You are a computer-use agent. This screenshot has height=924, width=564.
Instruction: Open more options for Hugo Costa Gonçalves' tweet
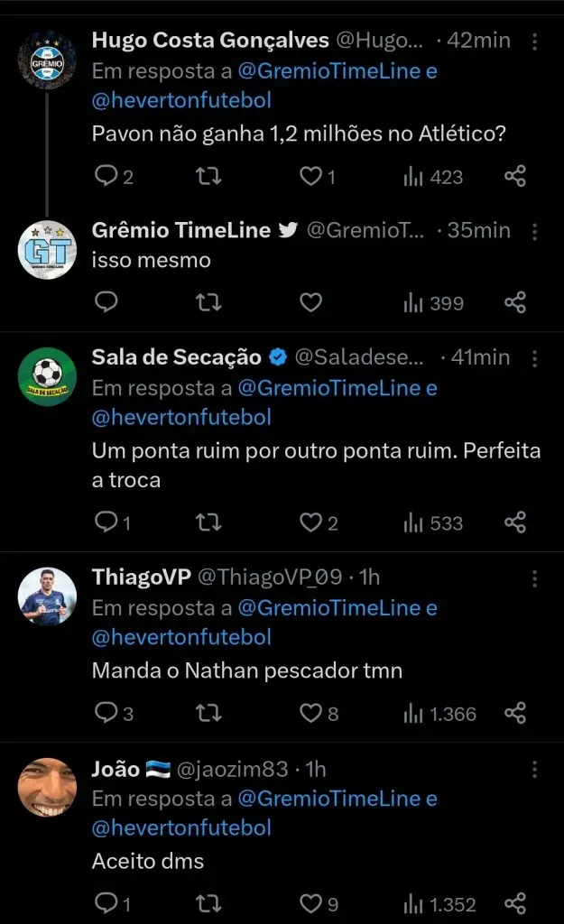coord(534,42)
